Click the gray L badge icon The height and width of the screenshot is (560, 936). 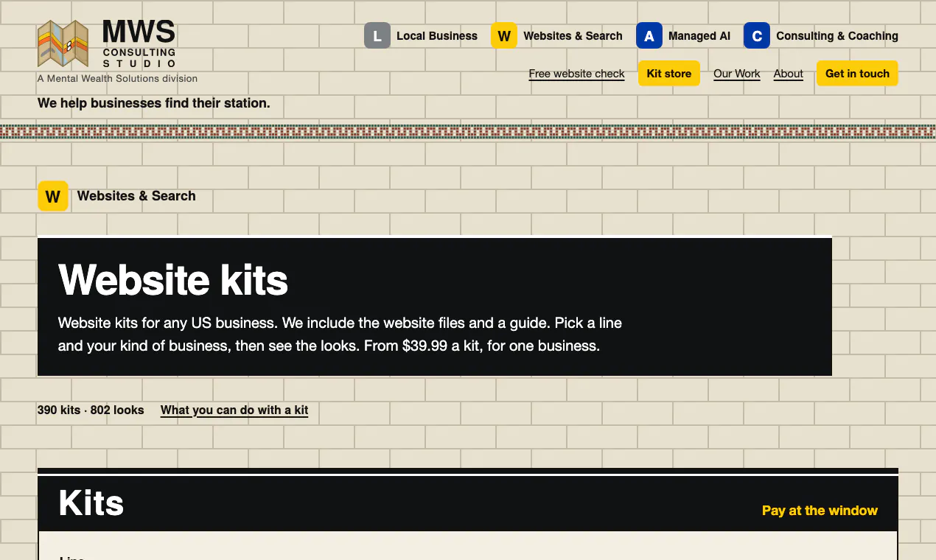(x=377, y=35)
